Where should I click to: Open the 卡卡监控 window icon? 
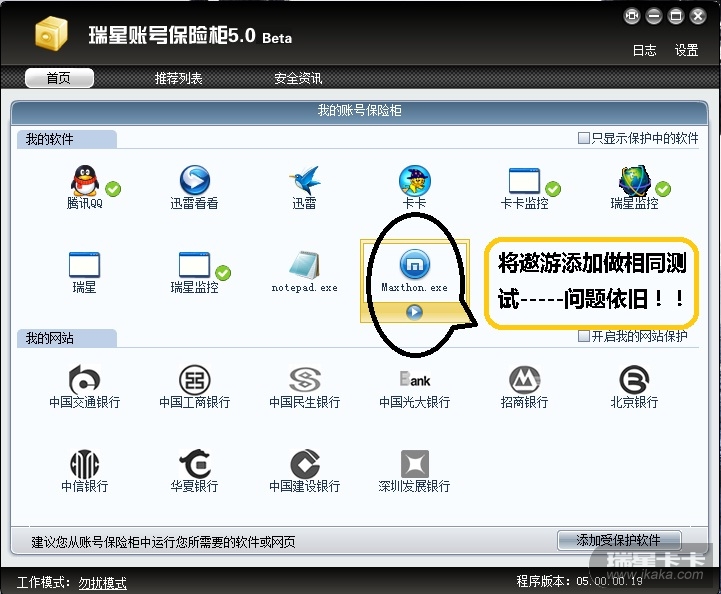click(524, 181)
